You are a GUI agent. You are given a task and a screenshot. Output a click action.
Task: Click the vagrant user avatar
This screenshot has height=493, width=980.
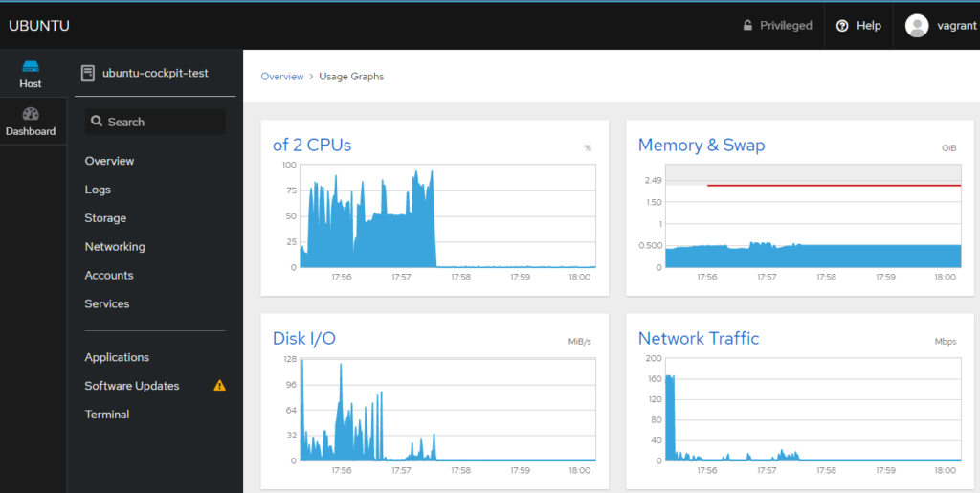[x=917, y=26]
